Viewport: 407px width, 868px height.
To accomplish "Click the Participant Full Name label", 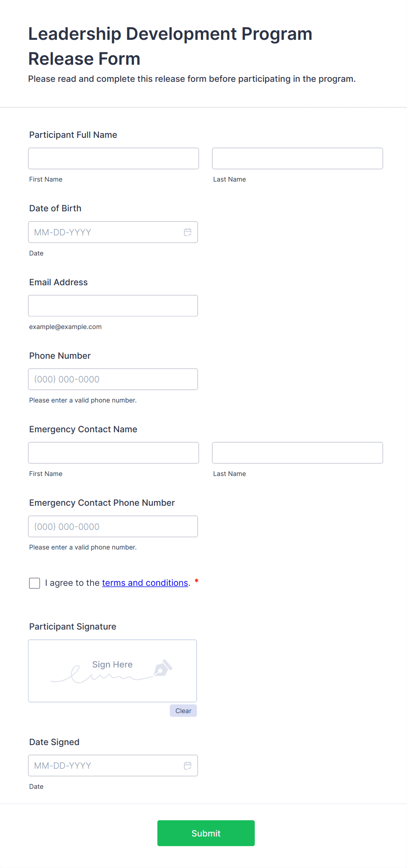I will click(73, 135).
